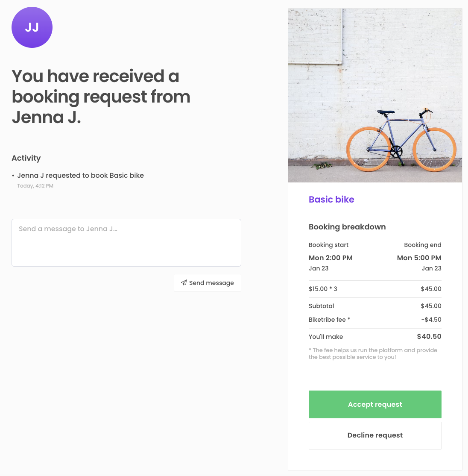
Task: Click the $15.00 * 3 line item
Action: tap(323, 289)
